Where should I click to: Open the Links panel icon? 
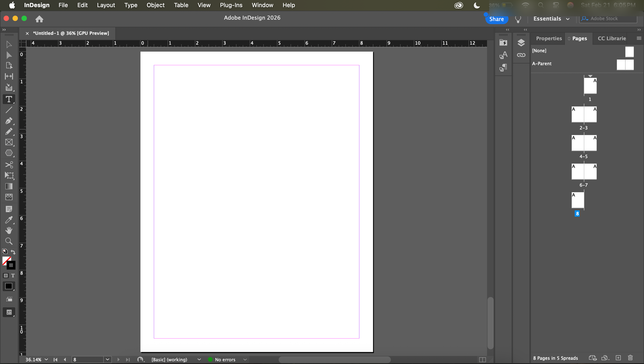click(x=521, y=55)
